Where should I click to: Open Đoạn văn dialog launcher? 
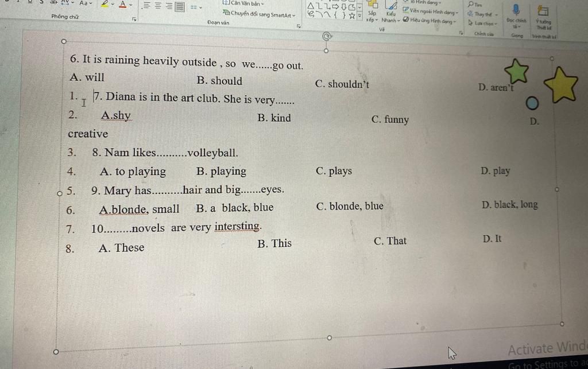[x=299, y=26]
